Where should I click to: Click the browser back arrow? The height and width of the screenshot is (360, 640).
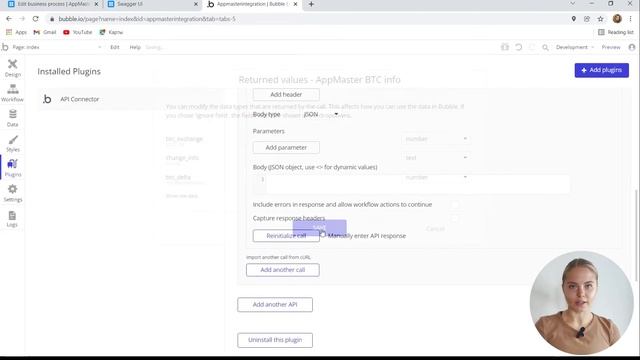click(x=9, y=19)
